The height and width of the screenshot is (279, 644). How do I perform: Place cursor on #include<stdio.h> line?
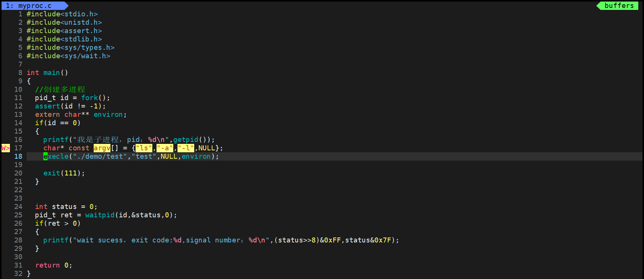(x=62, y=14)
